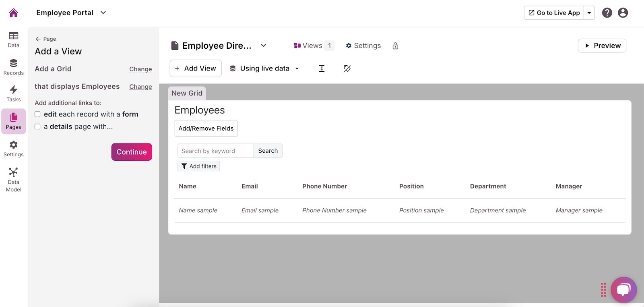Click the Search by keyword field
The image size is (644, 307).
click(215, 151)
